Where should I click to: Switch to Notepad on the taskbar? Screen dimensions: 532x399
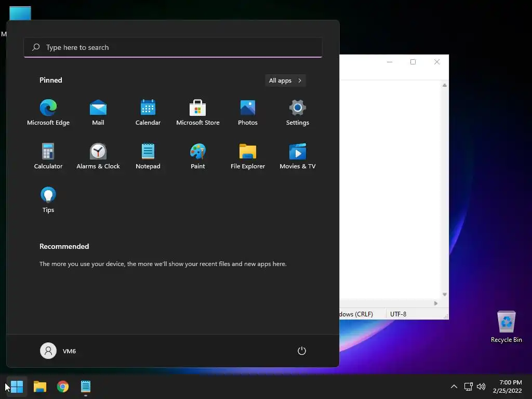pos(86,387)
